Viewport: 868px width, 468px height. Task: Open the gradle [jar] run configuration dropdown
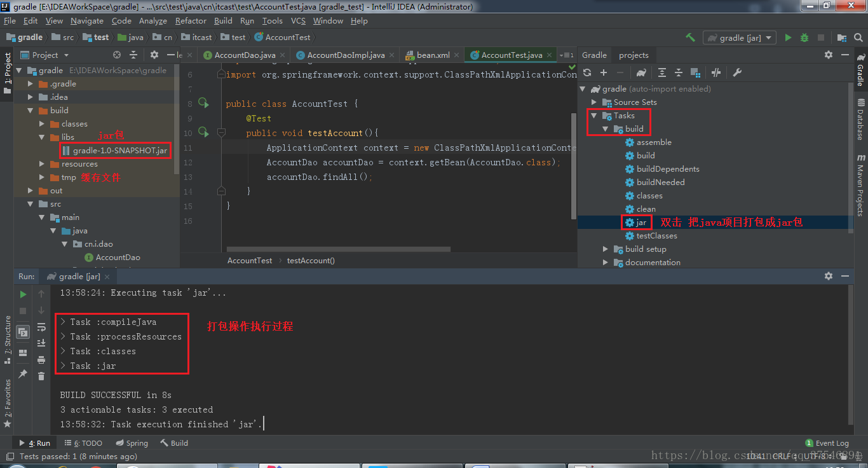pyautogui.click(x=740, y=38)
